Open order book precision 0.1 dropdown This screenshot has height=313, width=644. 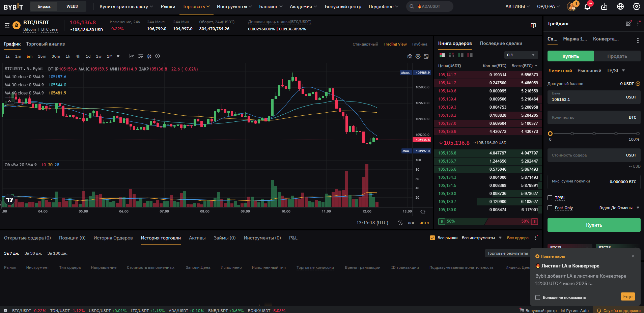pyautogui.click(x=521, y=55)
